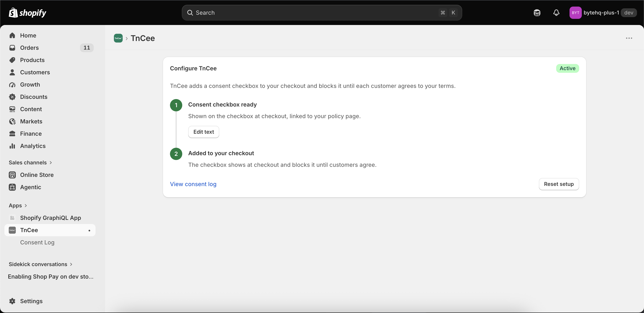Click the Discounts badge icon
The image size is (644, 313).
click(12, 97)
